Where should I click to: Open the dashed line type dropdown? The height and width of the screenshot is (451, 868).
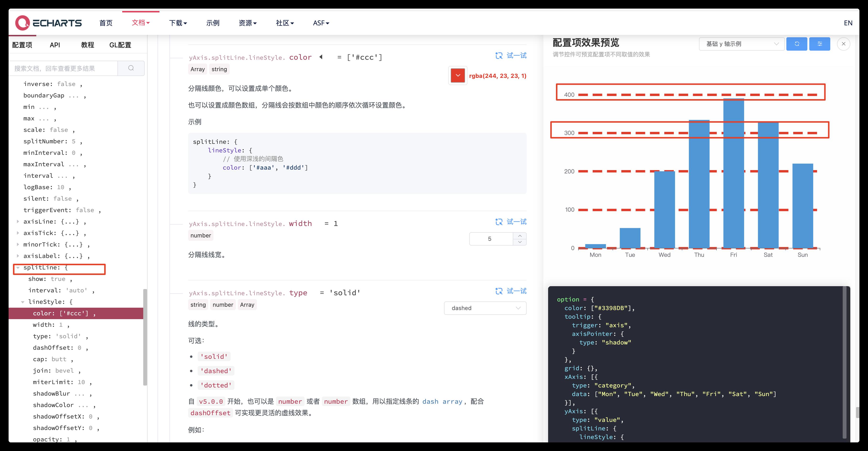(485, 308)
